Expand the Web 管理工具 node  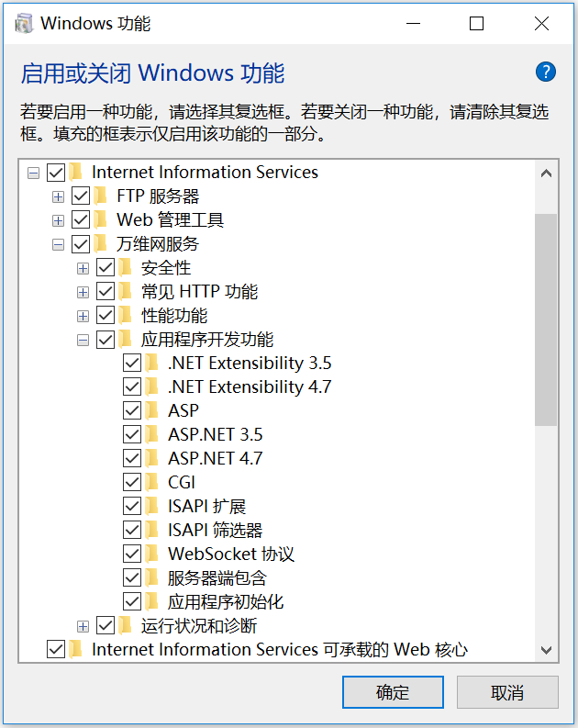pyautogui.click(x=58, y=220)
